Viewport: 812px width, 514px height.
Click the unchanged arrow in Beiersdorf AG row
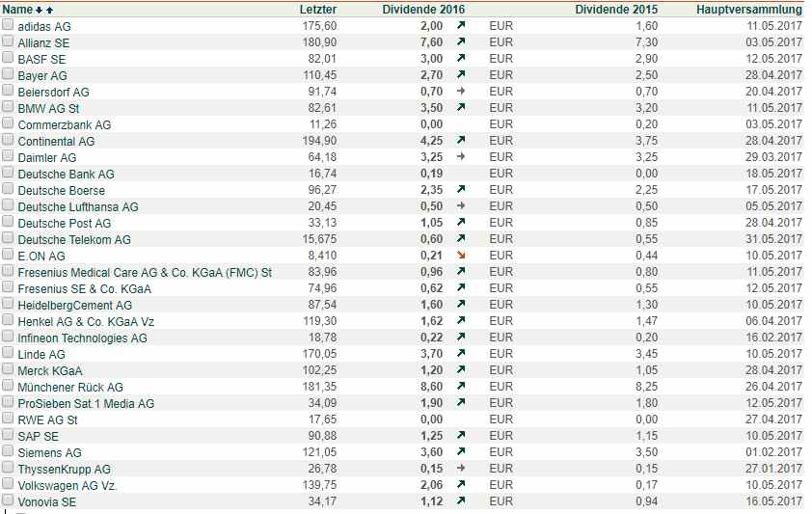(461, 91)
